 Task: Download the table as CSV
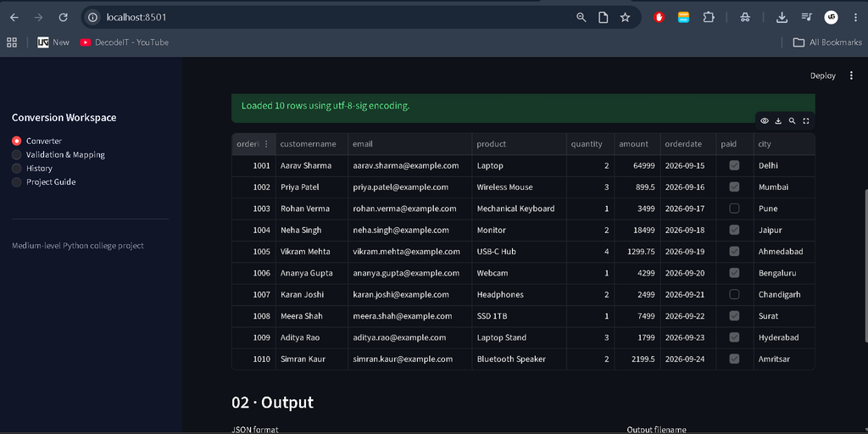(x=778, y=120)
